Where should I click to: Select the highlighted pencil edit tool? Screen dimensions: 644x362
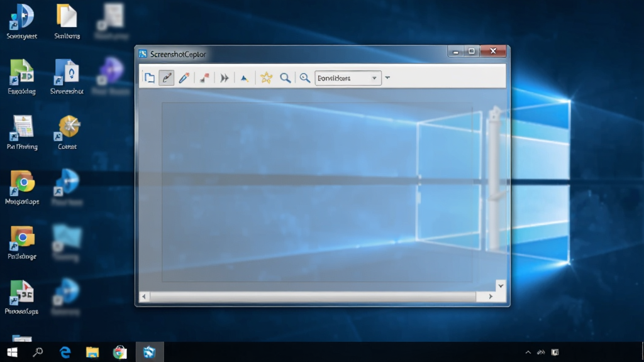(x=167, y=78)
